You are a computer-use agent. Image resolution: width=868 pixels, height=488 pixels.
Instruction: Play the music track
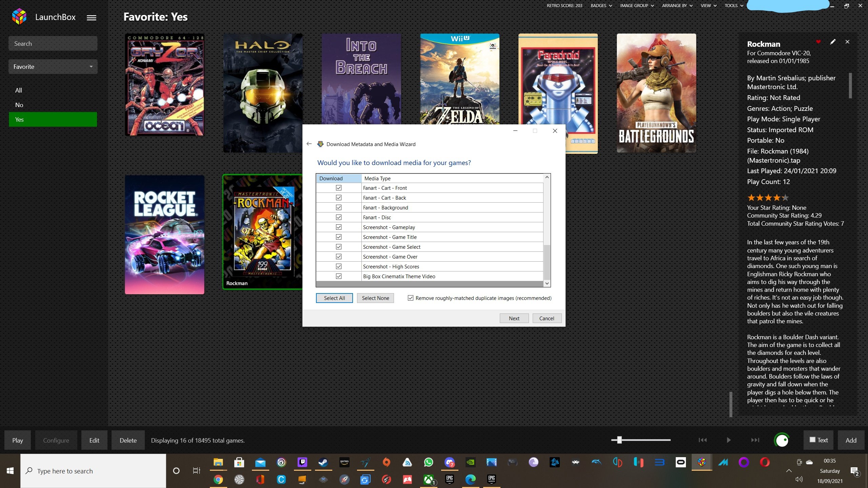[x=729, y=440]
